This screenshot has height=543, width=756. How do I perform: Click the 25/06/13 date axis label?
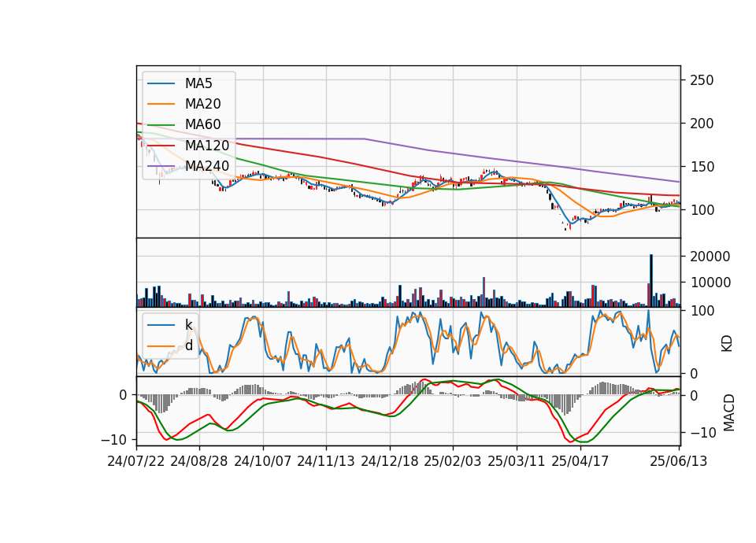678,461
